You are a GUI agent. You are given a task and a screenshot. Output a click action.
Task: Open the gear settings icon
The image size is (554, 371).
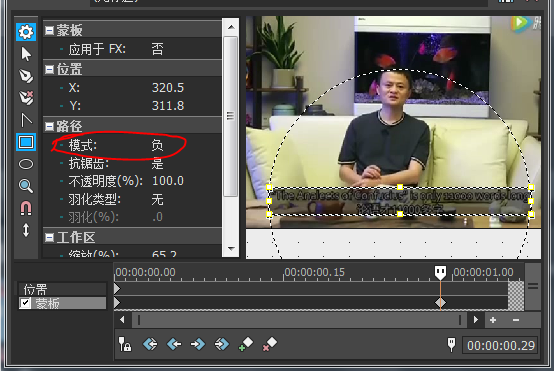26,32
